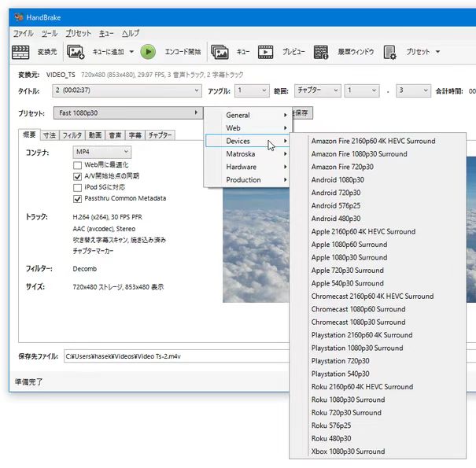Click the HandBrake app logo in title bar
The width and height of the screenshot is (476, 468).
pos(19,17)
